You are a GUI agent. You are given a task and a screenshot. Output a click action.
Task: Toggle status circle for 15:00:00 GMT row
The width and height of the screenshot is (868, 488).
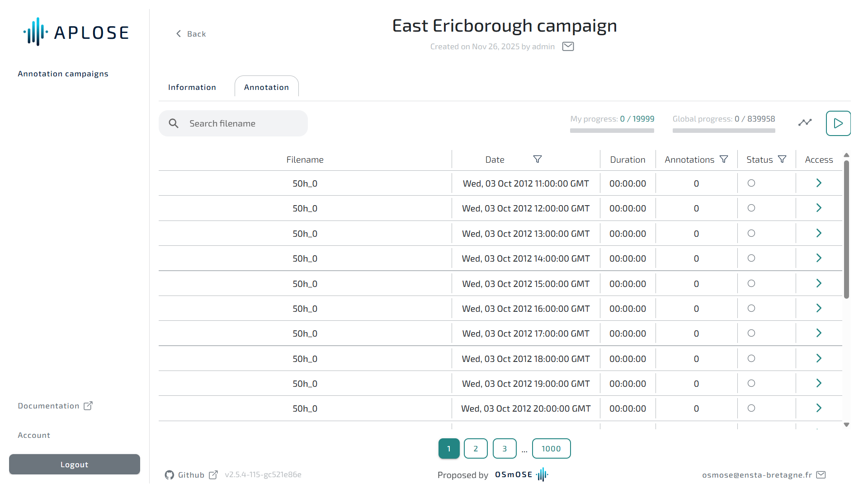point(751,283)
